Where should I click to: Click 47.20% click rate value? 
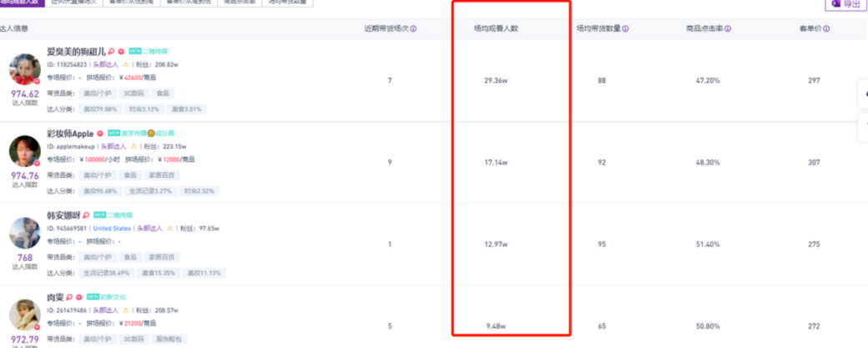[708, 81]
